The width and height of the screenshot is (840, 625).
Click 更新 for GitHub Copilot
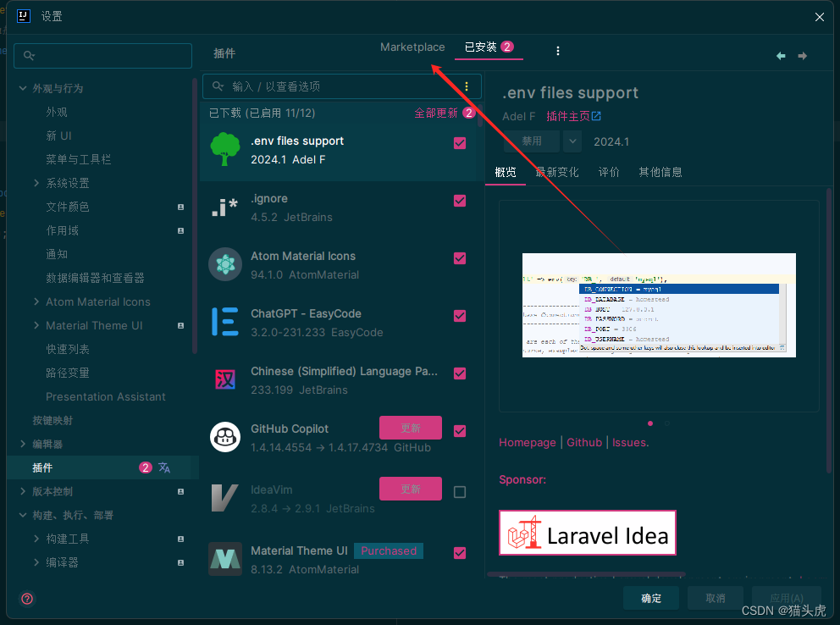411,428
